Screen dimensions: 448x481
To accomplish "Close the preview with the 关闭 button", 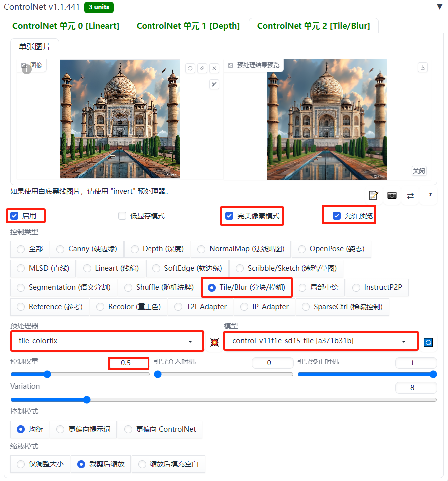I will [x=419, y=171].
